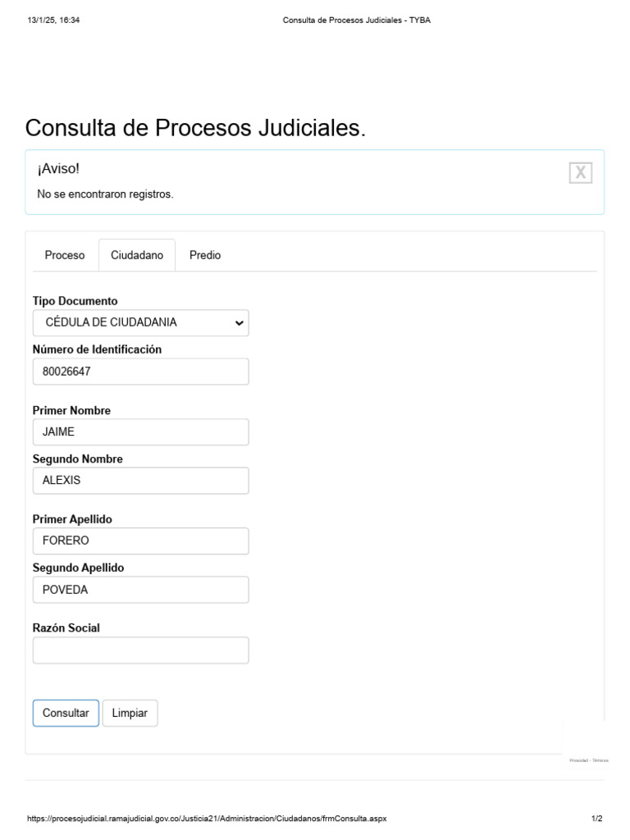
Task: Click the Segundo Apellido field with POVEDA
Action: click(140, 590)
